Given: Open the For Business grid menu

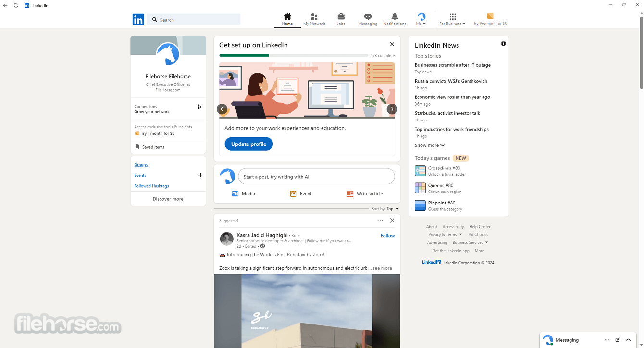Looking at the screenshot, I should (452, 20).
